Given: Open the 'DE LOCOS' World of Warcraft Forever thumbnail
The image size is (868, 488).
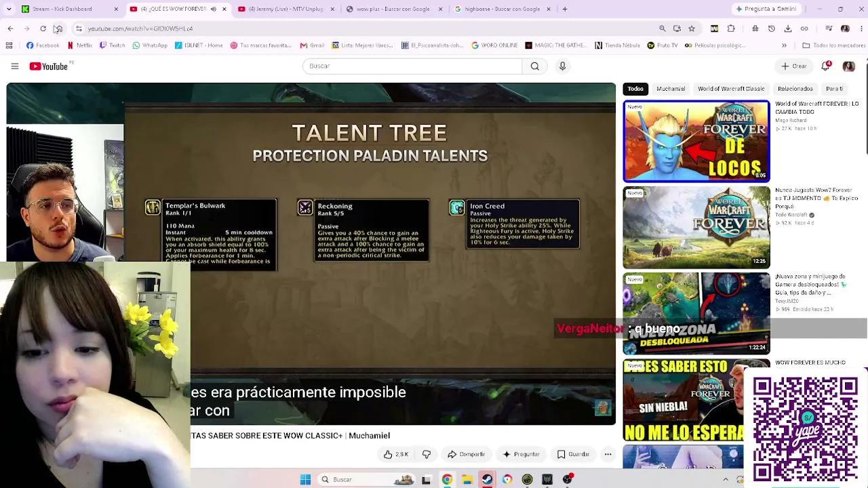Looking at the screenshot, I should tap(696, 142).
